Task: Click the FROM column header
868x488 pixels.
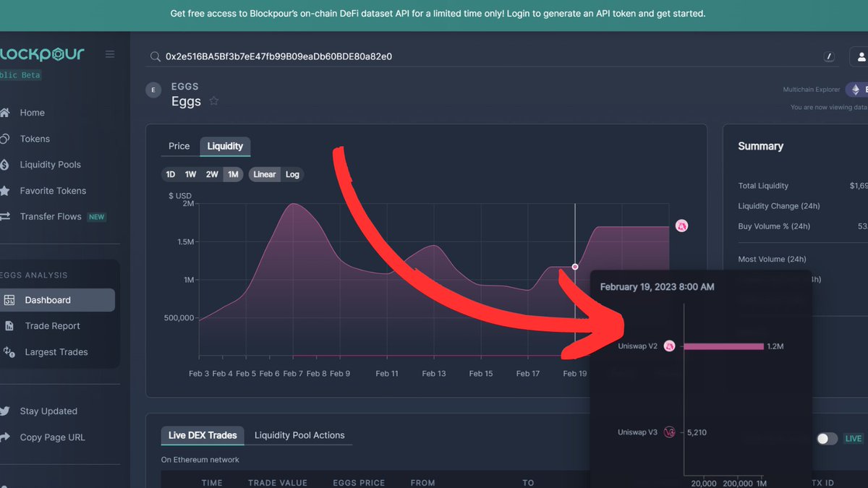Action: tap(423, 483)
